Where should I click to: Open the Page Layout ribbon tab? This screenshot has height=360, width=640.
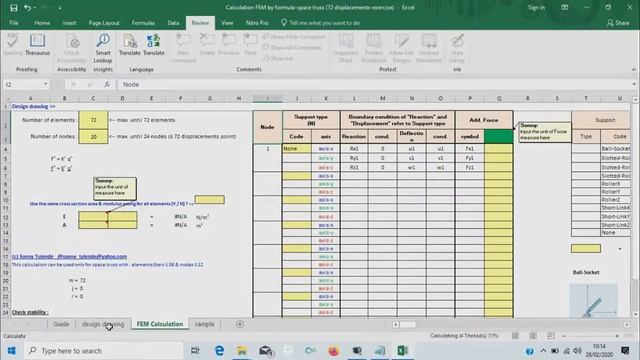click(104, 23)
